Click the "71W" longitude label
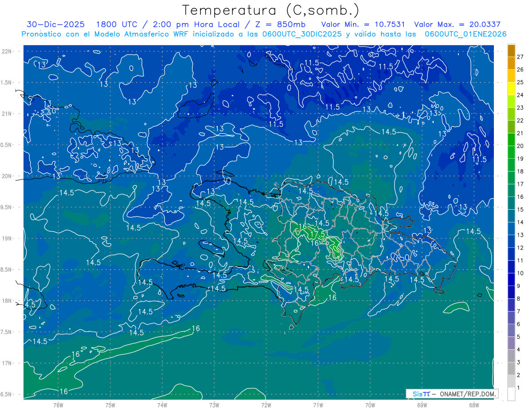This screenshot has height=411, width=532. coord(318,405)
